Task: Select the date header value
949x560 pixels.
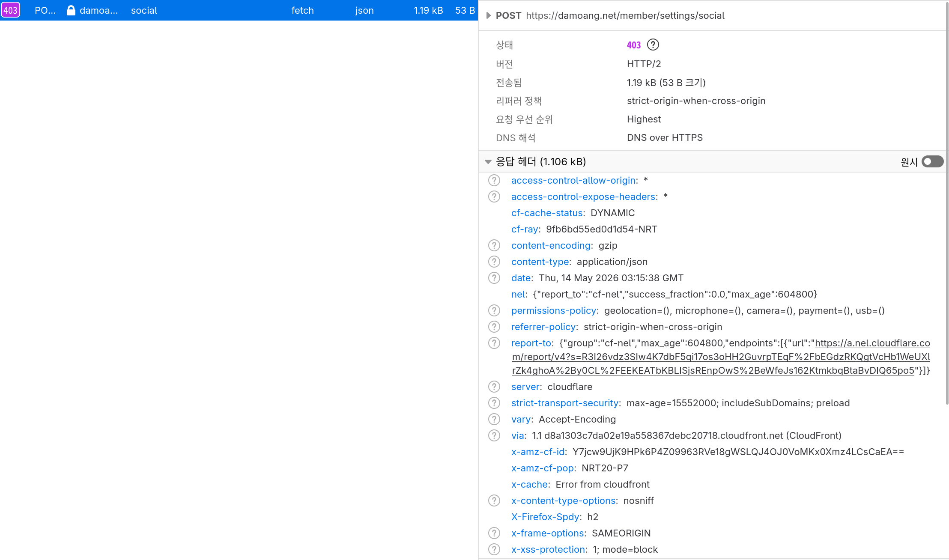Action: coord(611,278)
